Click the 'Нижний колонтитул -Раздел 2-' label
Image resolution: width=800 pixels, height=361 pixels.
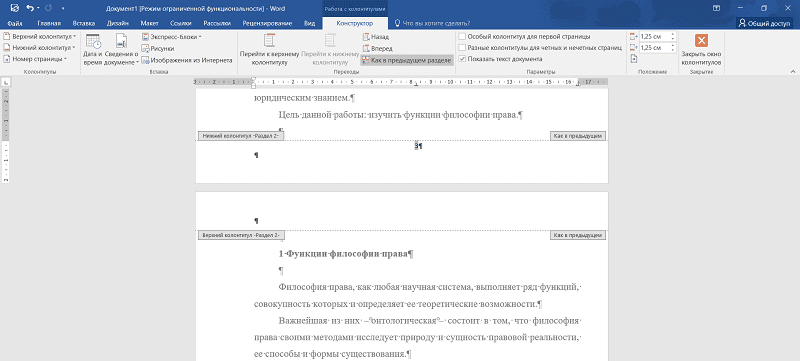[241, 136]
